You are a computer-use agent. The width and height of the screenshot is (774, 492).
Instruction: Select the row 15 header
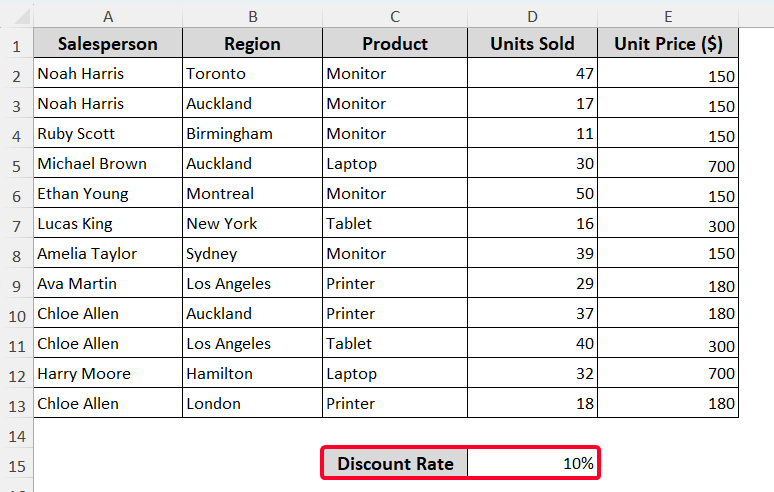click(16, 464)
